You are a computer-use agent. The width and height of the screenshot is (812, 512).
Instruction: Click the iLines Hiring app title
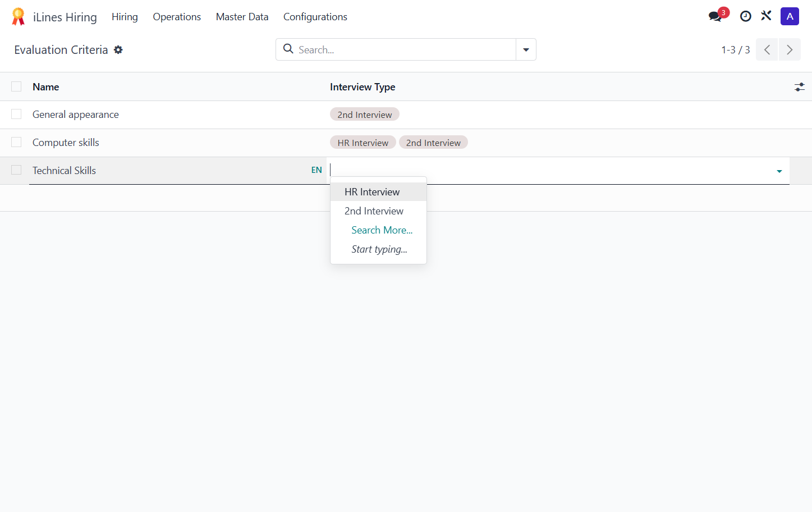(65, 17)
